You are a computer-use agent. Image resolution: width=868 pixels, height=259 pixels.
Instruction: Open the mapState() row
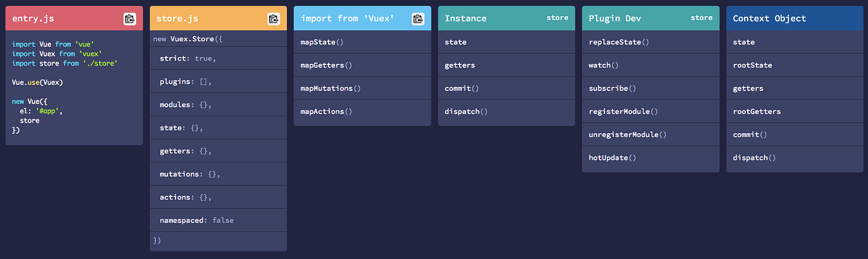tap(363, 42)
